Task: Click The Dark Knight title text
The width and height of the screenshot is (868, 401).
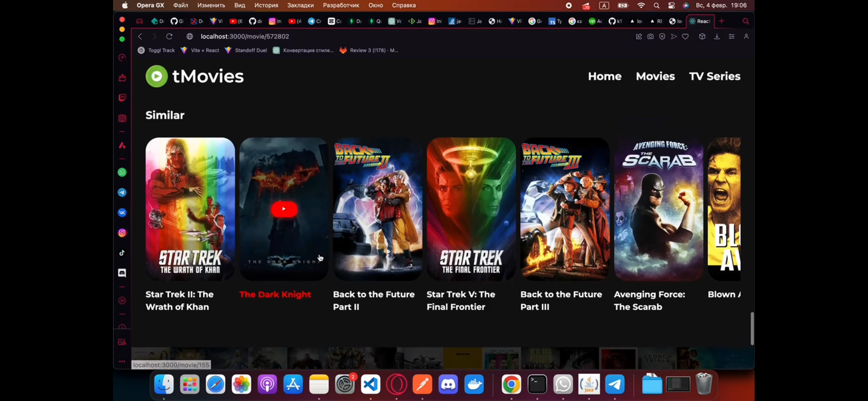Action: coord(275,294)
